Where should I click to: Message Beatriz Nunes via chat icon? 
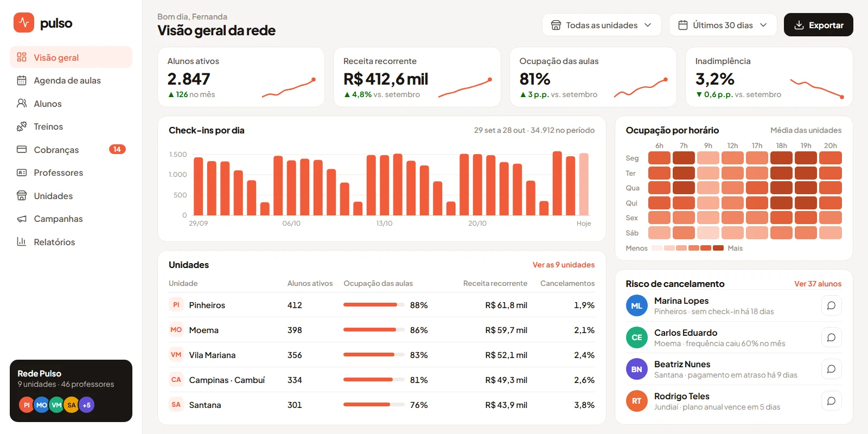831,369
